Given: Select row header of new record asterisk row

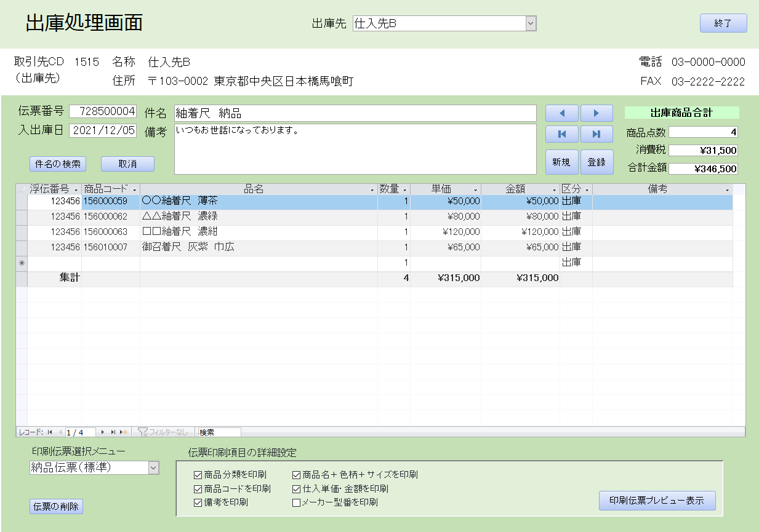Looking at the screenshot, I should click(x=22, y=263).
